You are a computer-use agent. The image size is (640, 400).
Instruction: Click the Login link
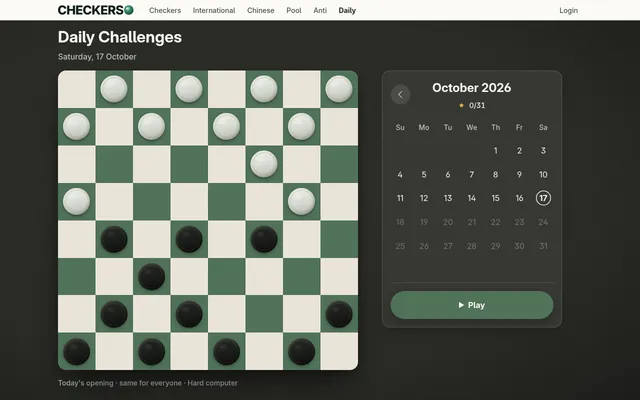click(569, 11)
